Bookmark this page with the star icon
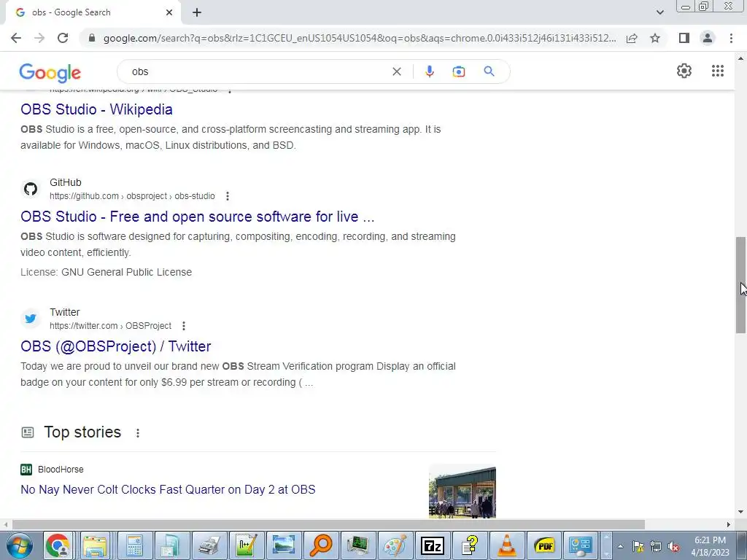Image resolution: width=747 pixels, height=560 pixels. pos(655,38)
